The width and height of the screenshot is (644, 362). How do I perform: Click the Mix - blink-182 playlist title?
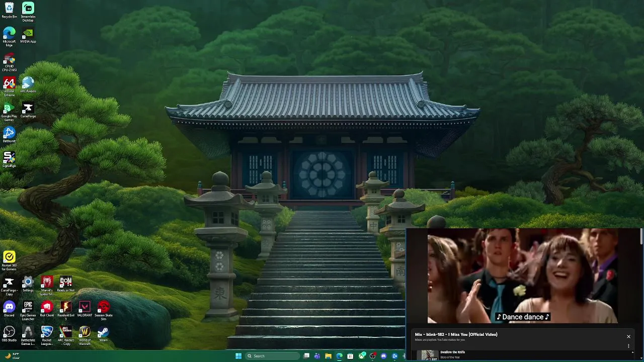tap(456, 334)
